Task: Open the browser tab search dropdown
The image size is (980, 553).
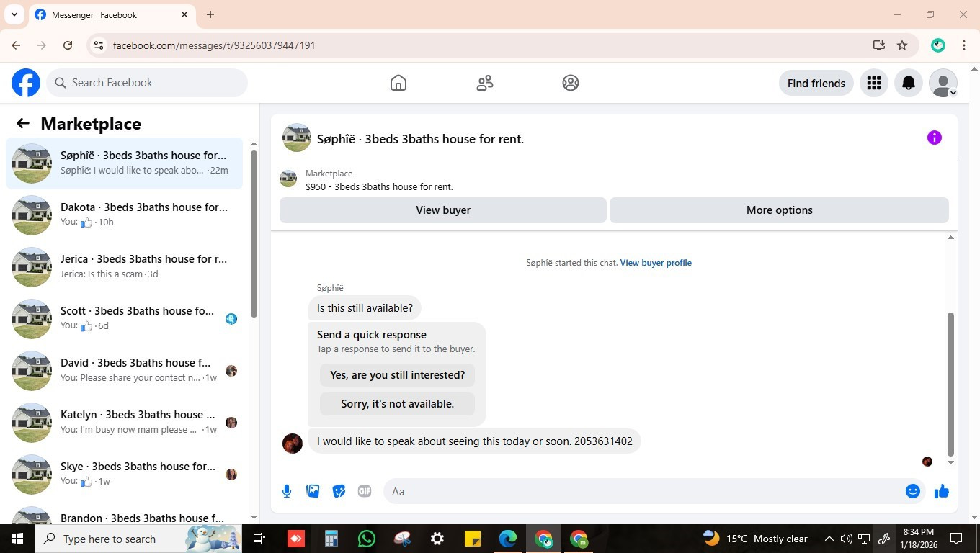Action: [14, 14]
